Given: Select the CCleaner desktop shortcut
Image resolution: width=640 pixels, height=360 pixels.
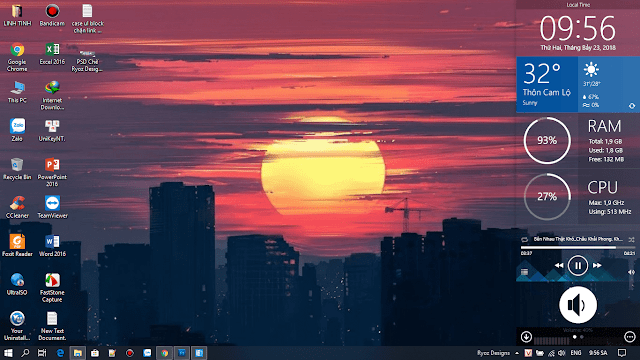Looking at the screenshot, I should (17, 207).
